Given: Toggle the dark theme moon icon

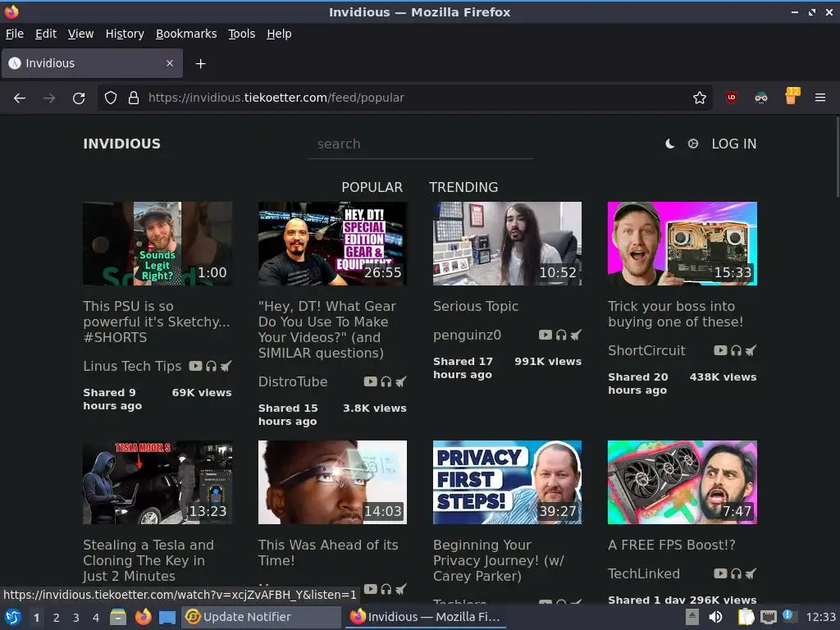Looking at the screenshot, I should [669, 144].
